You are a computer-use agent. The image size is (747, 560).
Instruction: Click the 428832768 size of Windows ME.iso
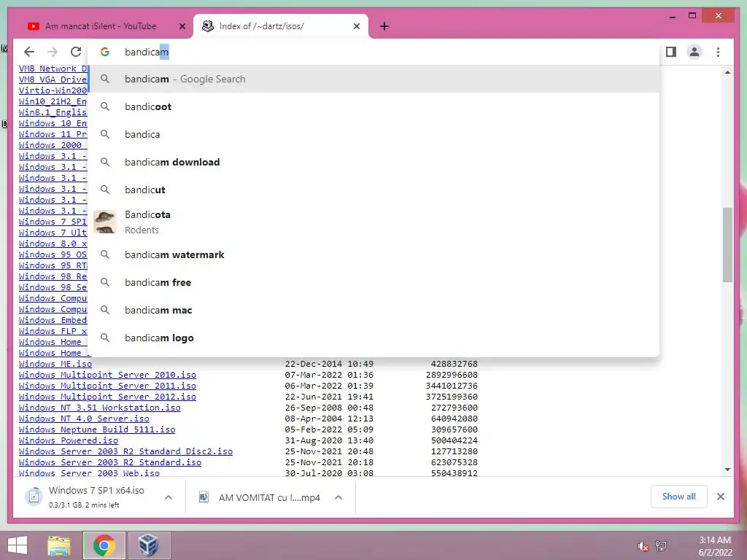[x=454, y=364]
